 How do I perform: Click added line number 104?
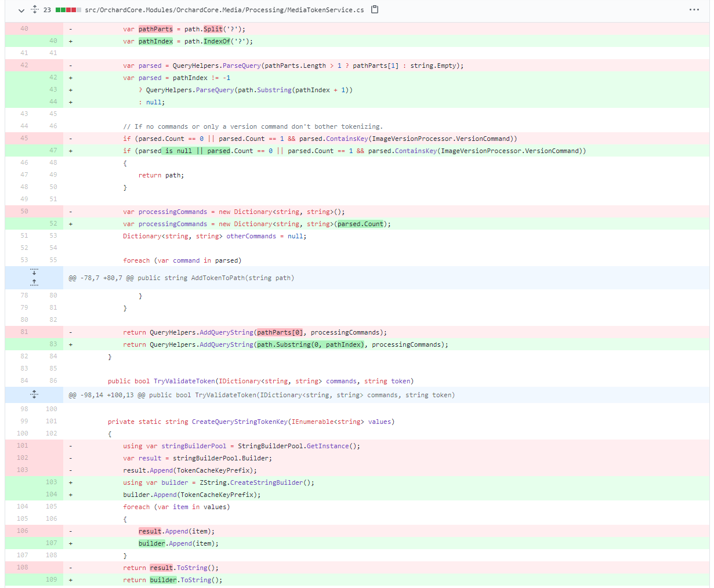(52, 495)
